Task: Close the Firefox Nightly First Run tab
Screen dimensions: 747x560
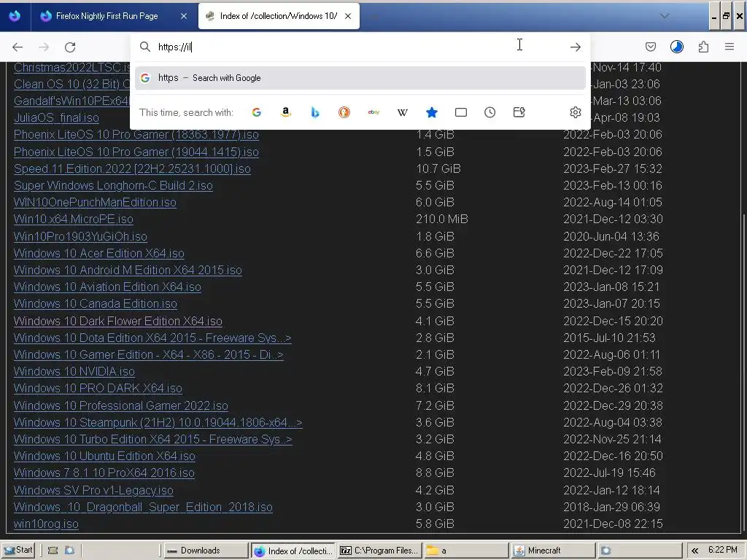Action: click(184, 16)
